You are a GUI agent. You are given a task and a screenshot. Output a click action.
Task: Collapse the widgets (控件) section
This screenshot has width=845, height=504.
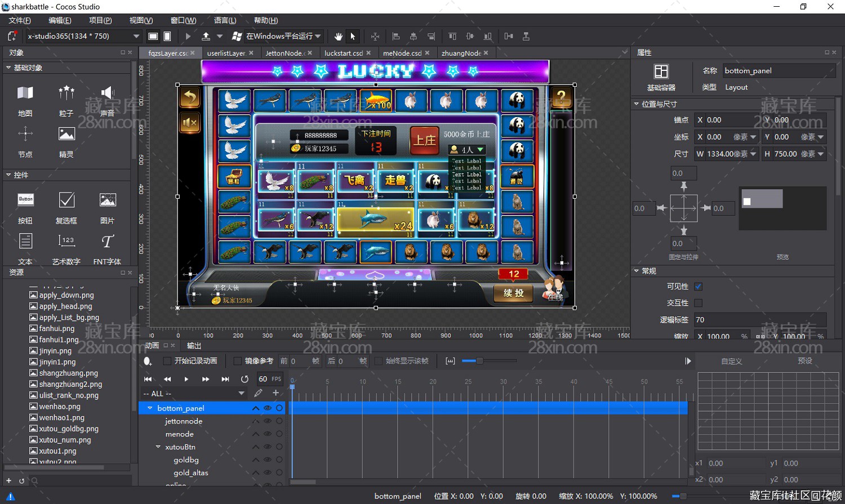click(8, 175)
